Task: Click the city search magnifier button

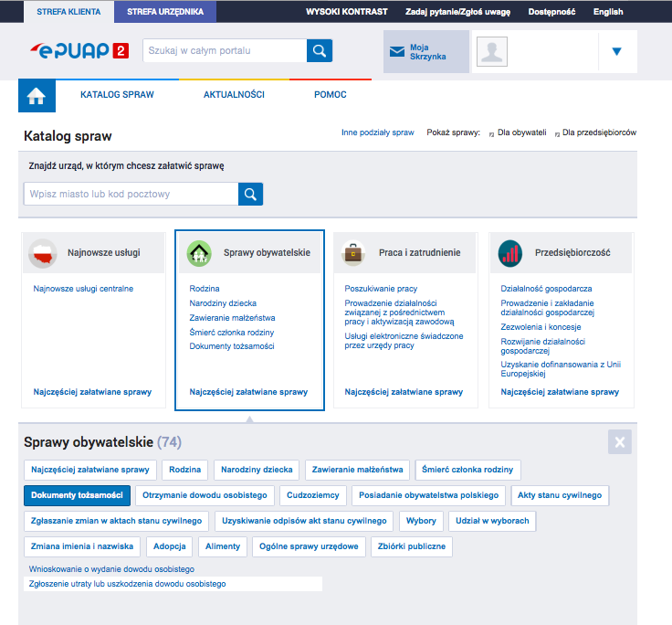Action: tap(250, 194)
